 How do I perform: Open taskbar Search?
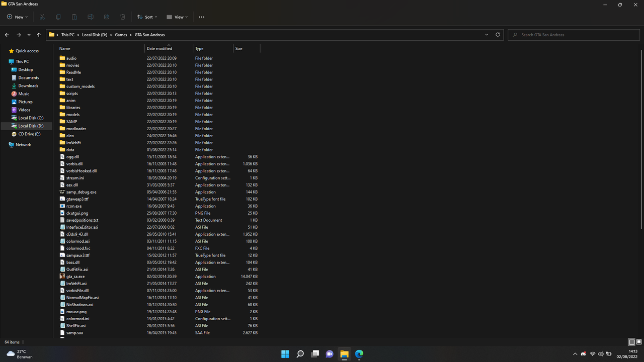[300, 354]
